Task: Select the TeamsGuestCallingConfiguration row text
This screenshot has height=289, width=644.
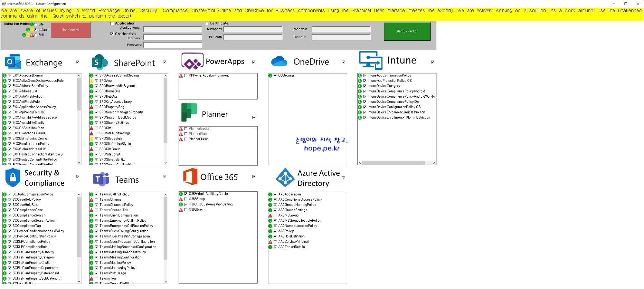Action: click(124, 231)
